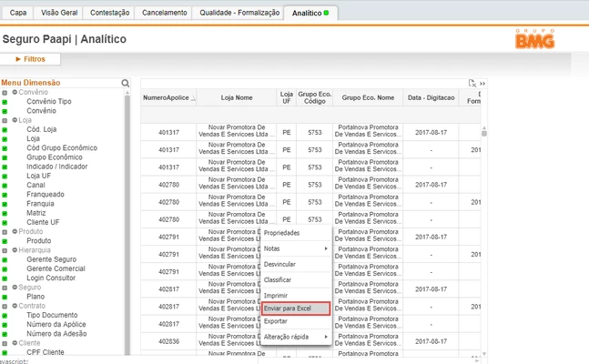Collapse the Contrato tree group
Viewport: 589px width, 364px height.
point(15,306)
